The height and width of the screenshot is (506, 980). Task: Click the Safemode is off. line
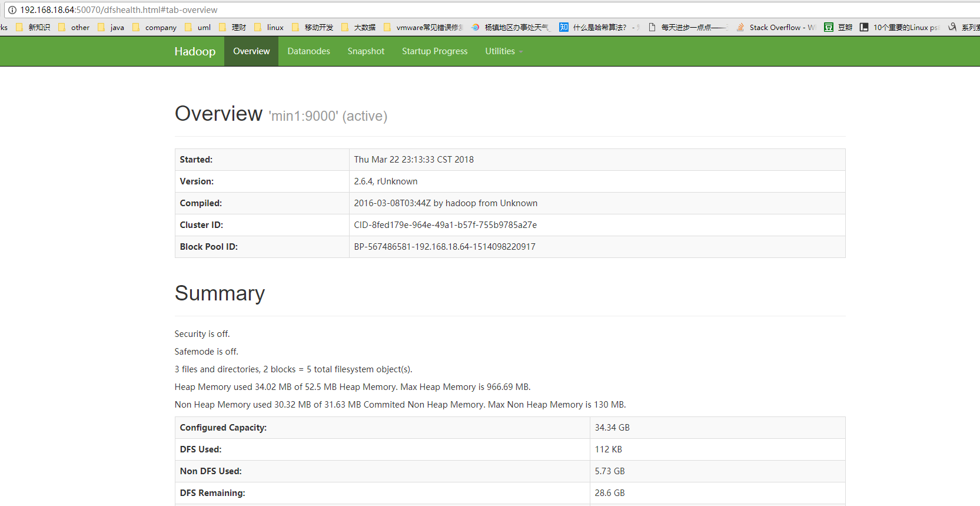[206, 352]
